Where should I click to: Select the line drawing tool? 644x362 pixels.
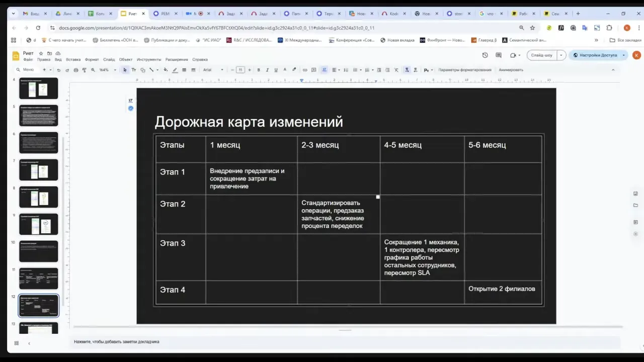coord(151,70)
